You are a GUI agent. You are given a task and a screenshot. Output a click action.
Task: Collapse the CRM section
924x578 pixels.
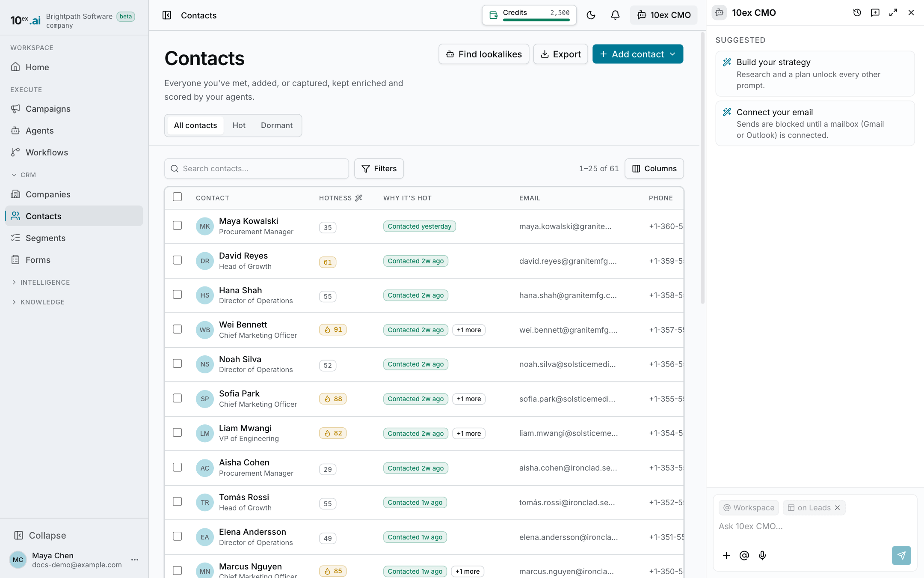[24, 175]
